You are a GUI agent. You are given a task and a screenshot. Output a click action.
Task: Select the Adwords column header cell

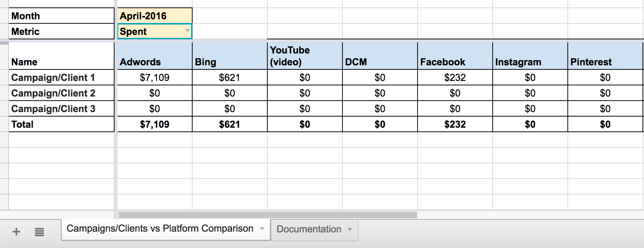[x=155, y=56]
